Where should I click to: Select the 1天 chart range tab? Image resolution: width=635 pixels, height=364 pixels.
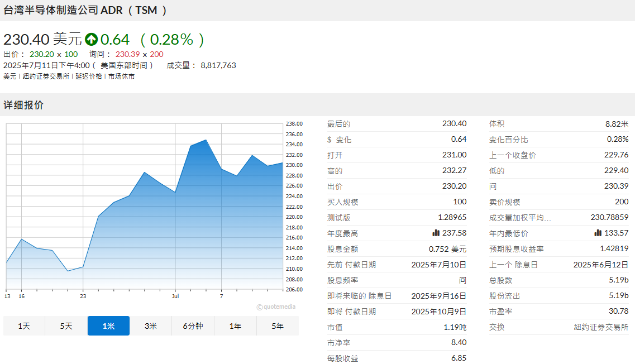[24, 326]
